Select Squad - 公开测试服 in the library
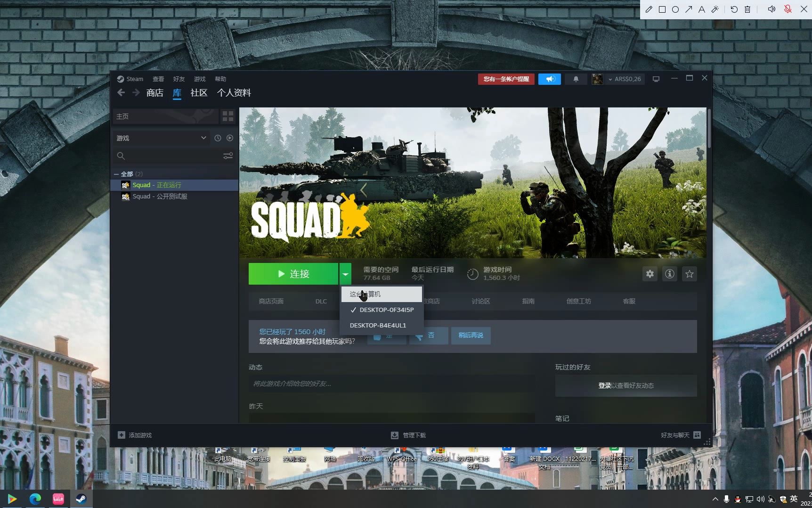Viewport: 812px width, 508px height. 174,197
